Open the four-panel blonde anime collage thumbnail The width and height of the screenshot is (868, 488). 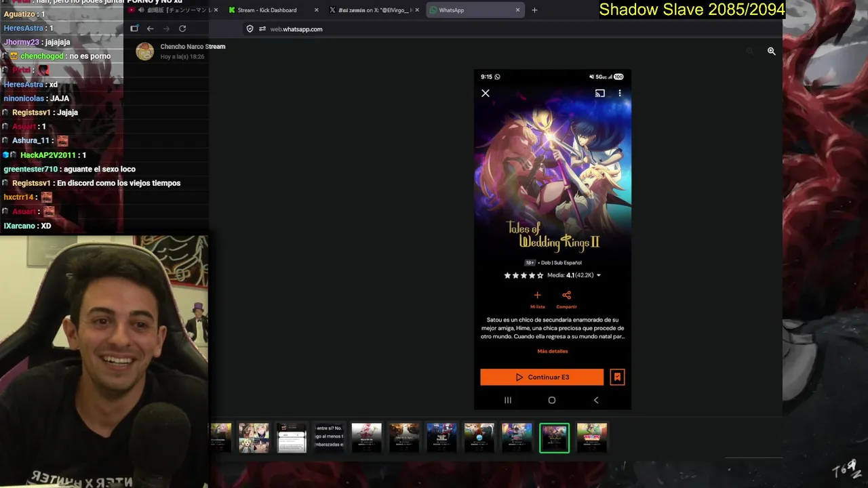click(254, 438)
